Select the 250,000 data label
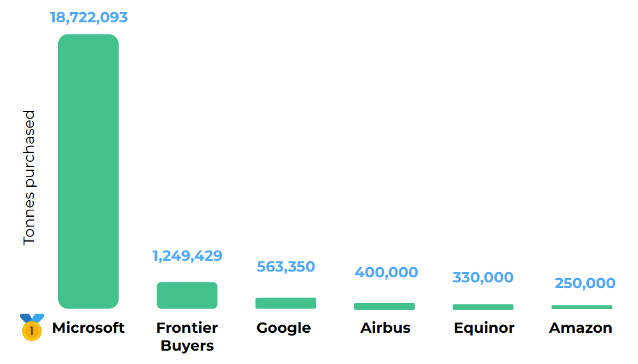The height and width of the screenshot is (364, 638). point(584,283)
